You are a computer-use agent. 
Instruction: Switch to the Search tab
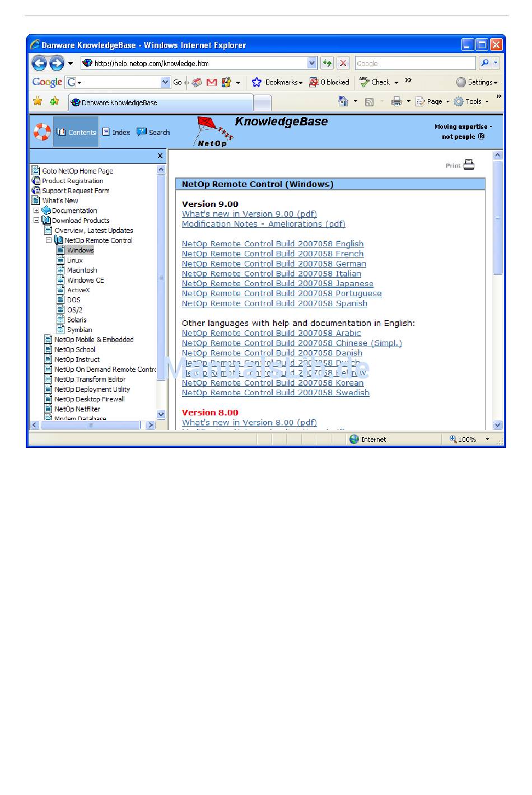[153, 132]
